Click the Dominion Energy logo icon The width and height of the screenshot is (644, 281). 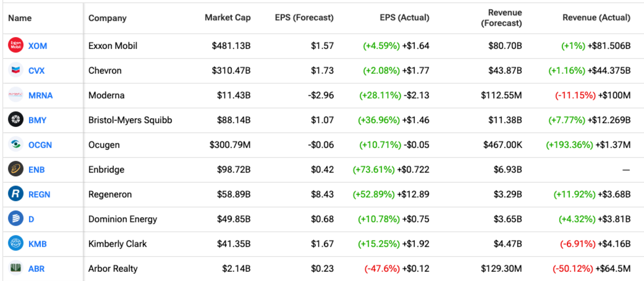coord(16,219)
